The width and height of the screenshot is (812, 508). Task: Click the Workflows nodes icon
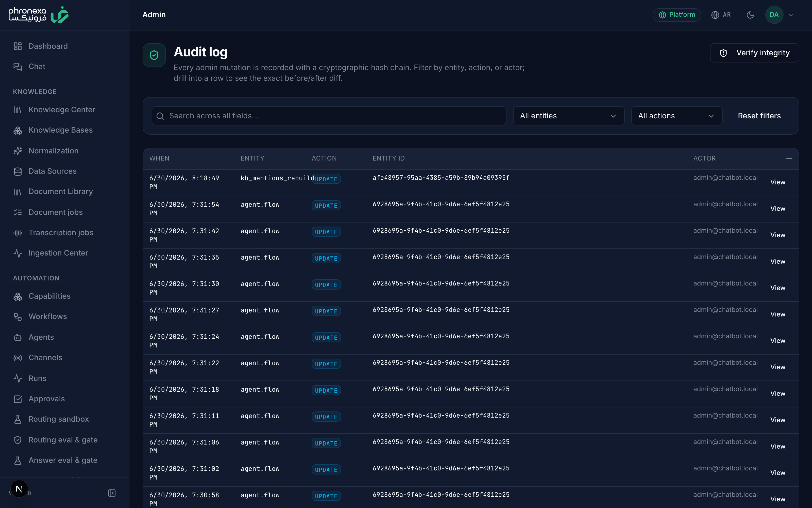[x=18, y=317]
